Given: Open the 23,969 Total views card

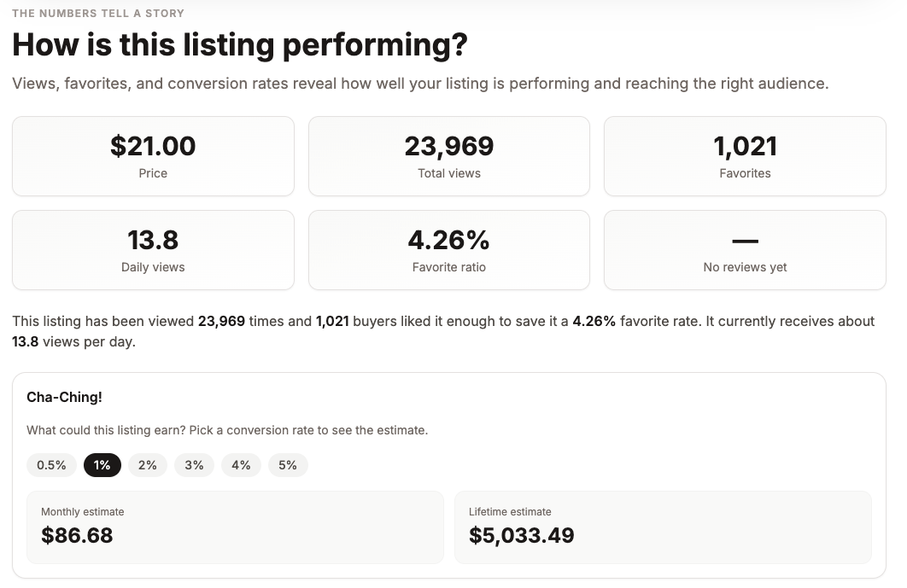Looking at the screenshot, I should [448, 156].
